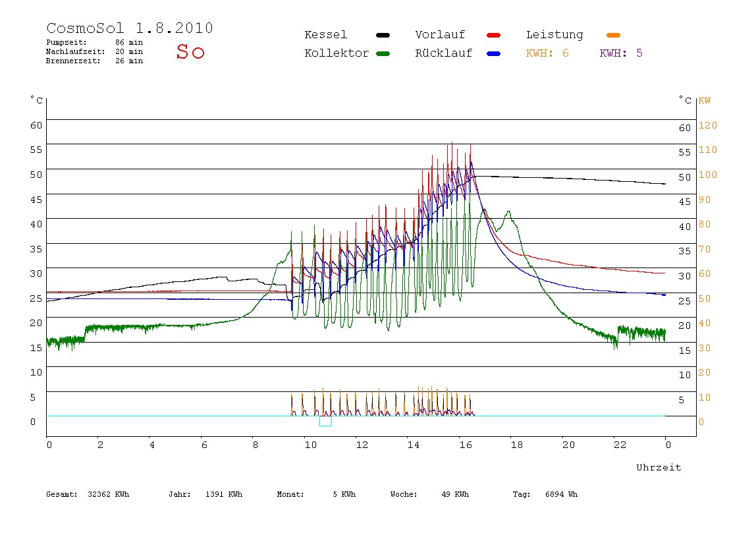Click the Vorlauf legend label
Screen dimensions: 756x535
coord(440,35)
